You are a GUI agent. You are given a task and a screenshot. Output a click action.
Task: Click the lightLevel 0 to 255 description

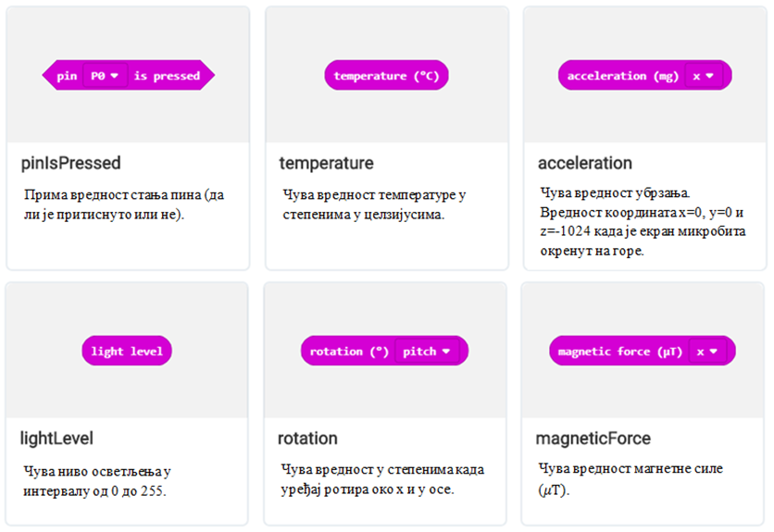96,481
